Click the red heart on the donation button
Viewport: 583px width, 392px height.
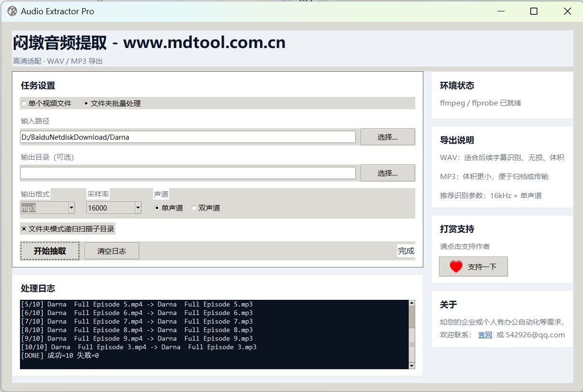(455, 266)
